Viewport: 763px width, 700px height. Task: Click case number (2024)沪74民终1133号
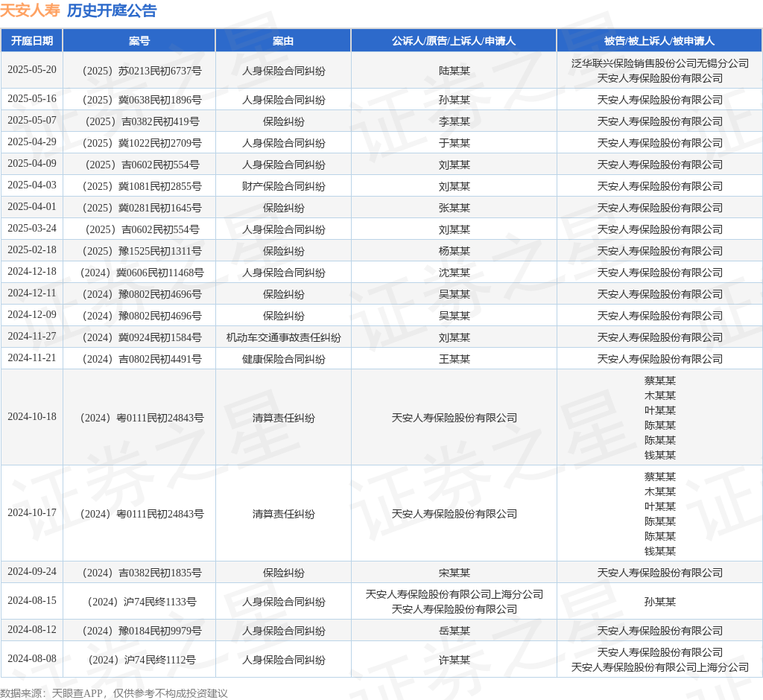coord(139,602)
